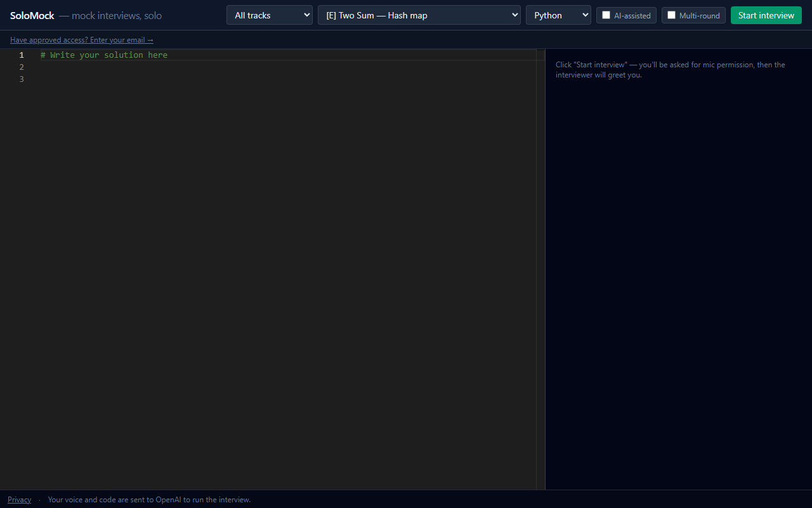Open the approved access email link
Viewport: 812px width, 508px height.
coord(82,40)
